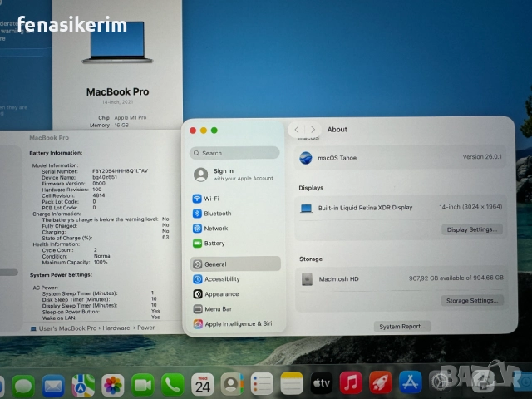Image resolution: width=532 pixels, height=399 pixels.
Task: Open Contacts app in the Dock
Action: tap(232, 384)
